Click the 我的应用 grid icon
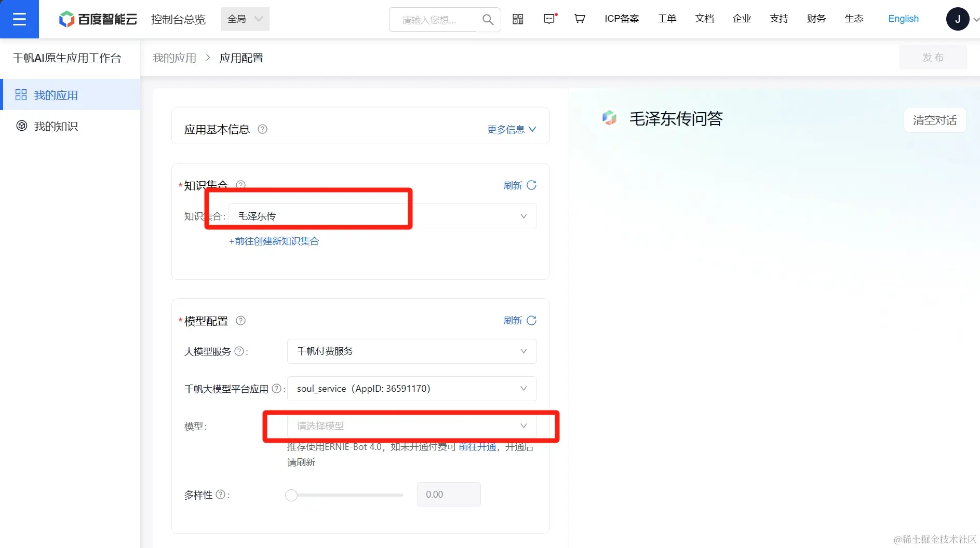Viewport: 980px width, 548px height. pos(21,95)
